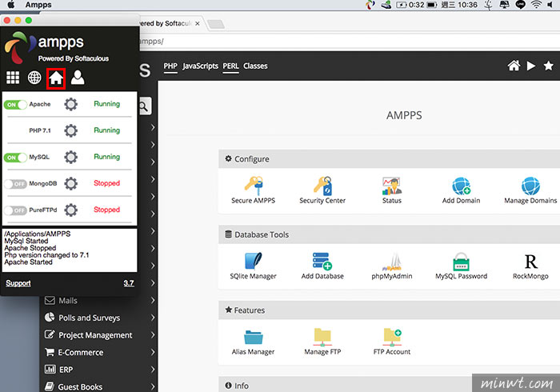
Task: Click the browser address bar
Action: tap(348, 42)
